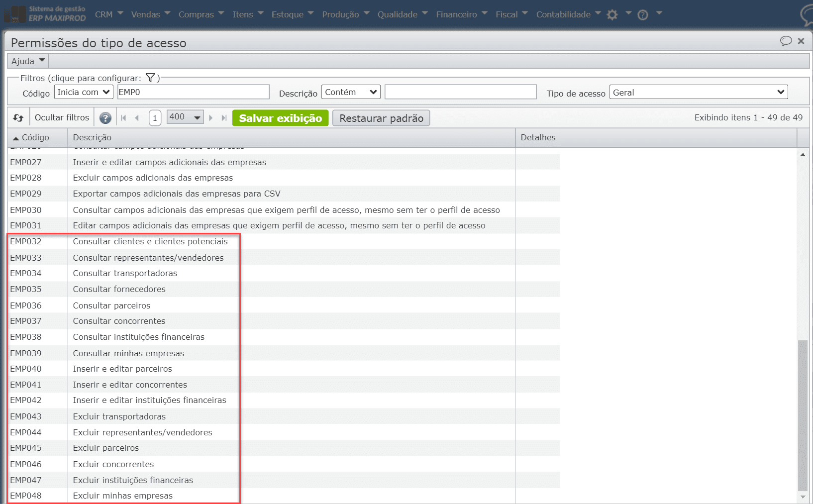Click the scrollbar down arrow

coord(803,497)
